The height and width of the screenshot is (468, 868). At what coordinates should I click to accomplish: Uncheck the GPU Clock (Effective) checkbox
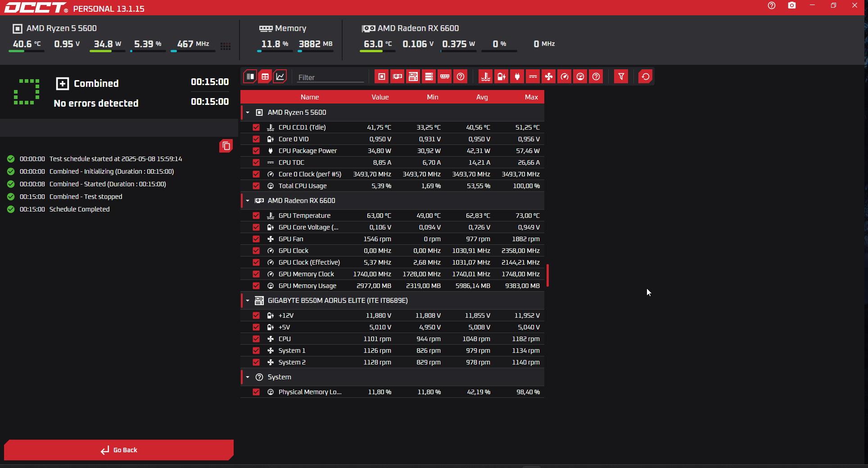click(x=256, y=262)
